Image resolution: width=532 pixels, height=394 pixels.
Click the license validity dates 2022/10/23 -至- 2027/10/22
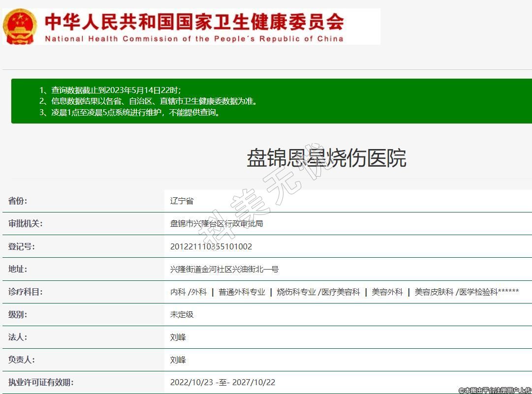[222, 382]
